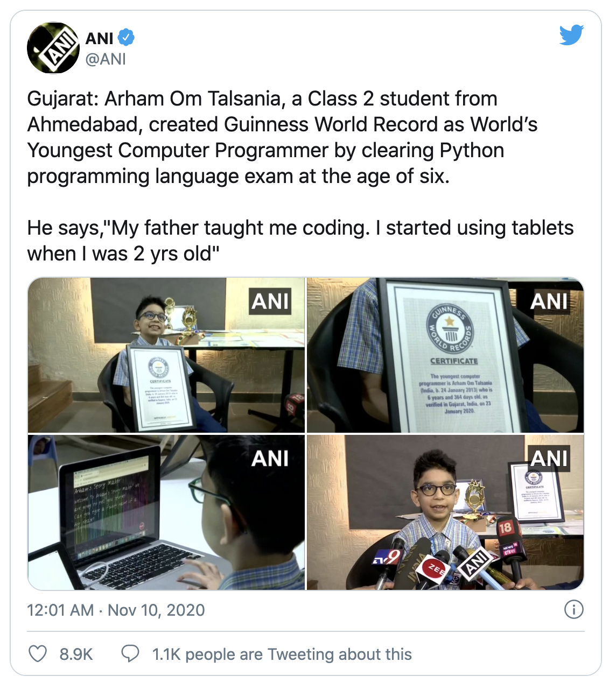Open photo of boy typing on laptop

click(166, 512)
